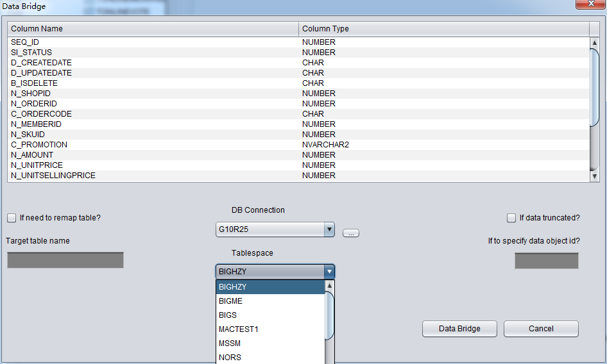Click tablespace list scroll up arrow
This screenshot has width=607, height=364.
330,286
